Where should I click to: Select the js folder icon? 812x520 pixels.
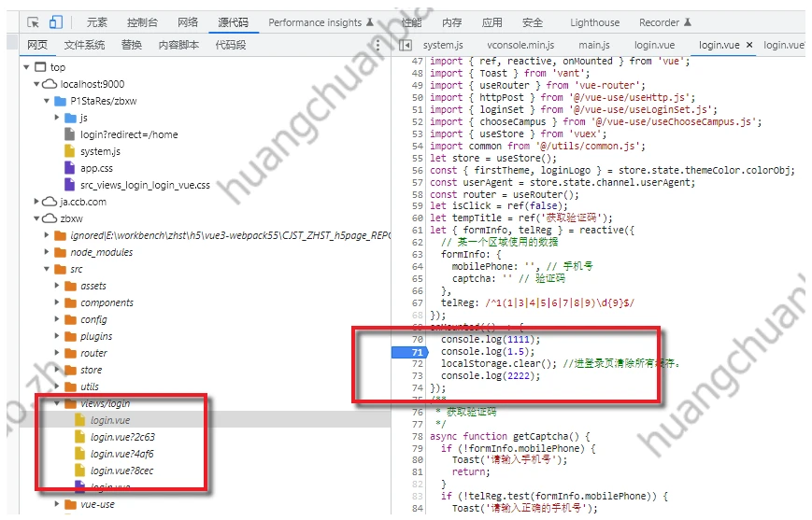coord(70,118)
